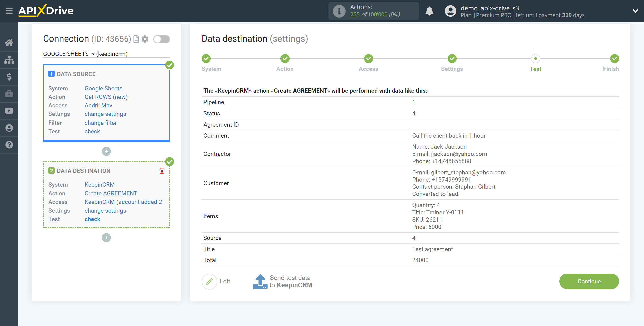644x326 pixels.
Task: Open the hamburger menu
Action: click(x=9, y=11)
